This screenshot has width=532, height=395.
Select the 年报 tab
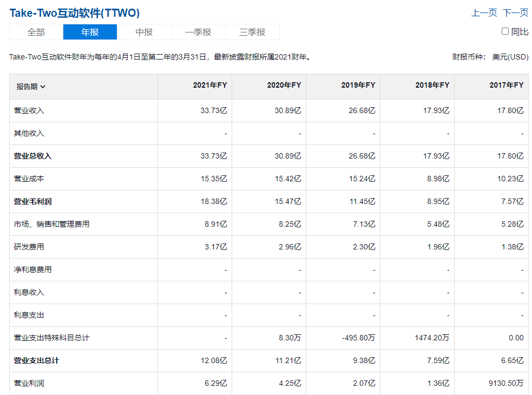point(90,32)
